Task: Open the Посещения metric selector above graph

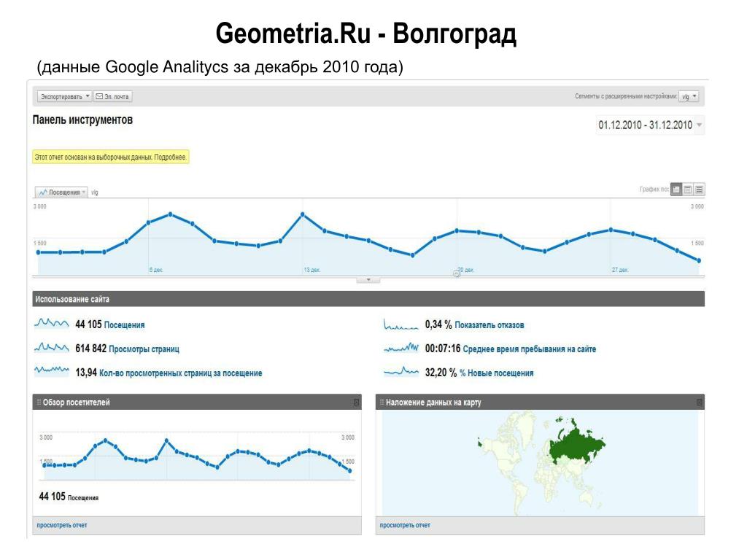Action: click(61, 192)
